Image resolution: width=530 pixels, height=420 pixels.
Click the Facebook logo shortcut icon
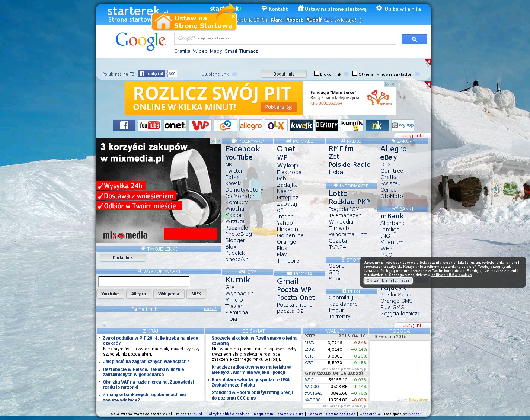(124, 125)
